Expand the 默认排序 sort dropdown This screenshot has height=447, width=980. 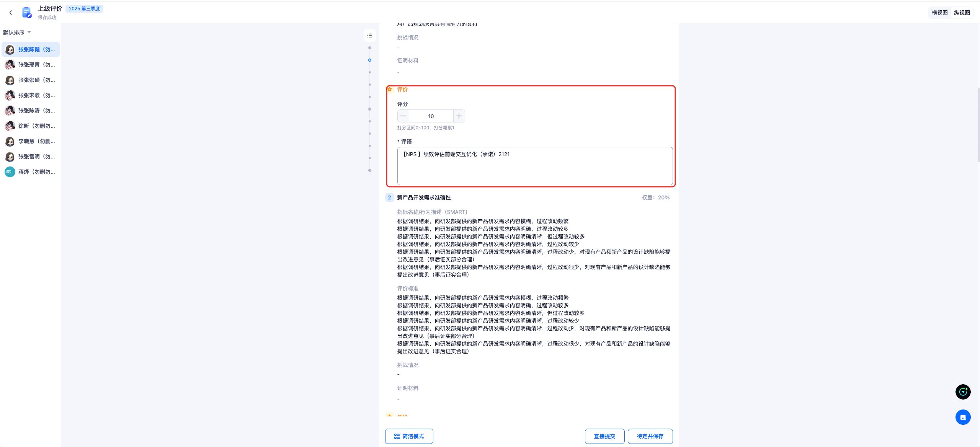pos(17,33)
